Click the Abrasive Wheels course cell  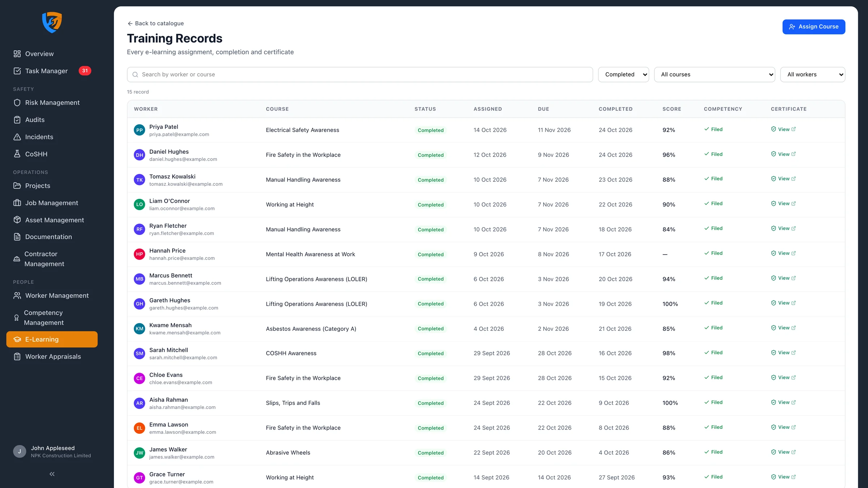(288, 453)
